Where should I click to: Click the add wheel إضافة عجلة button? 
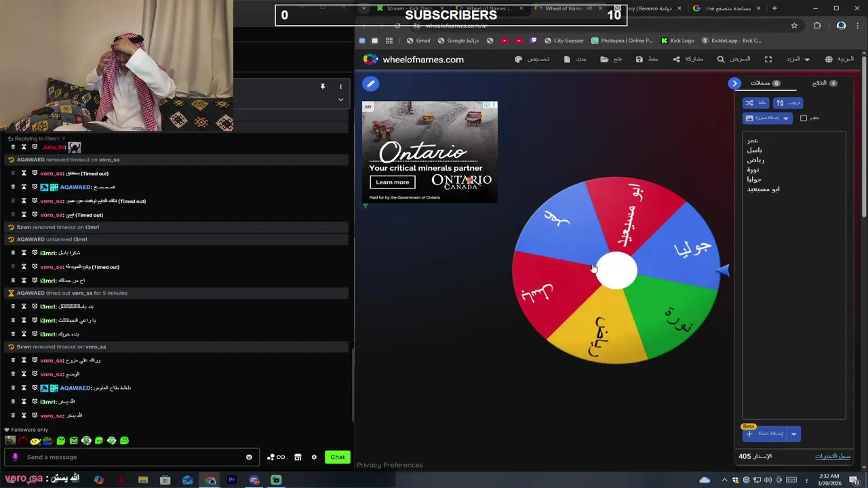(x=764, y=434)
